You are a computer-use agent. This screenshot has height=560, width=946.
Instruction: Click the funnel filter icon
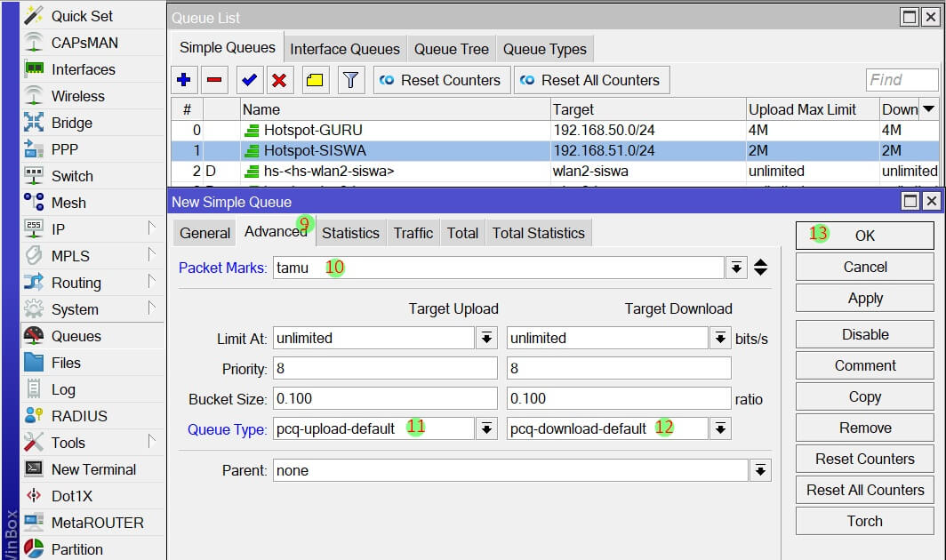click(x=351, y=80)
